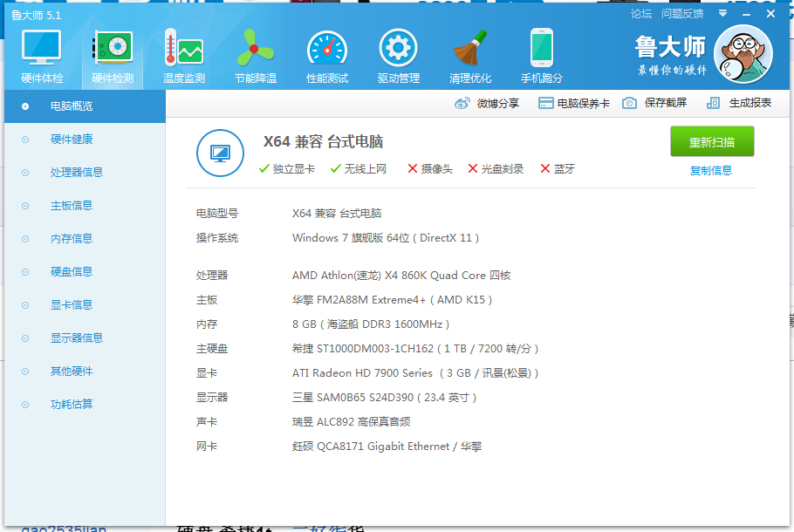
Task: Click the 鲁大师 mascot avatar
Action: (743, 54)
